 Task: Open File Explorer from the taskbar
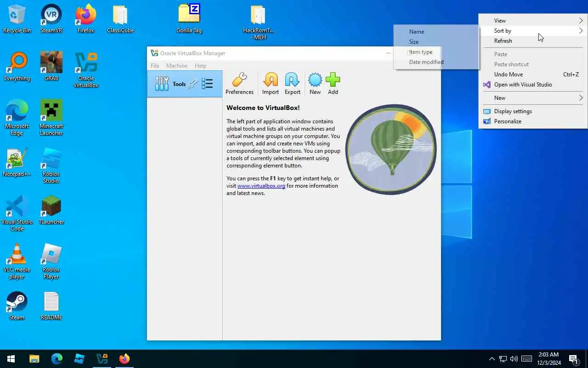click(34, 359)
